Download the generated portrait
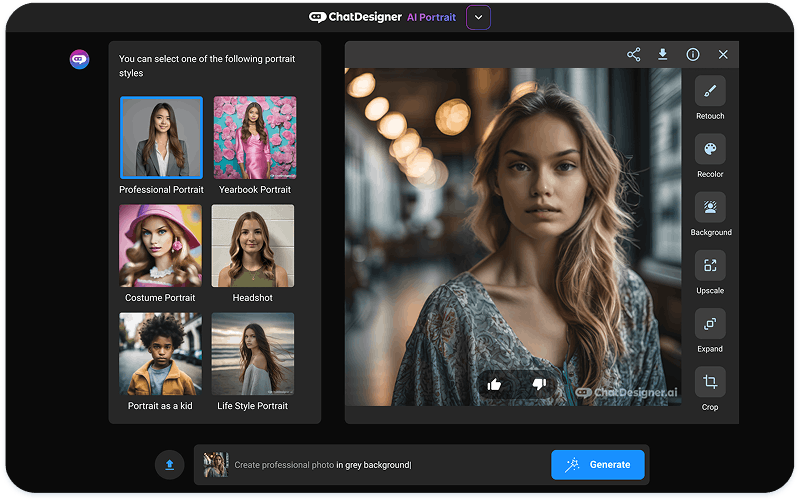Viewport: 800px width, 501px height. pos(662,54)
